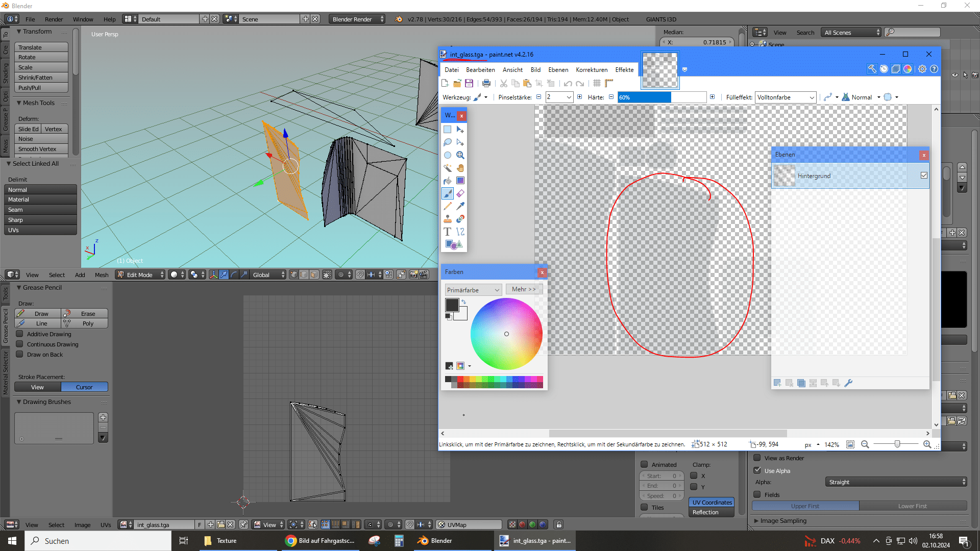Image resolution: width=980 pixels, height=551 pixels.
Task: Open the Effekte menu
Action: click(624, 70)
